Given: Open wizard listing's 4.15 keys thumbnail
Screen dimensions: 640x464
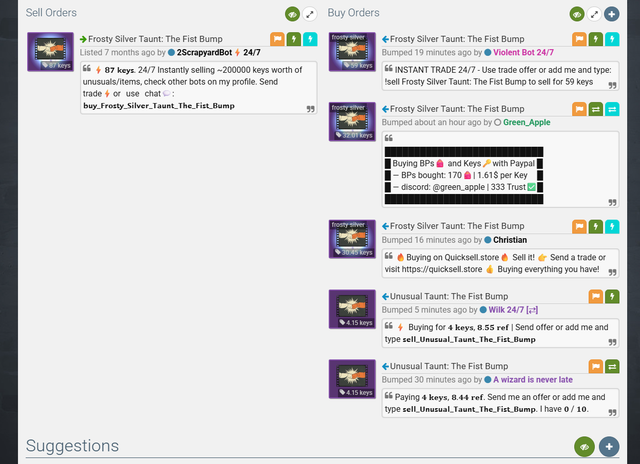Looking at the screenshot, I should [x=352, y=379].
